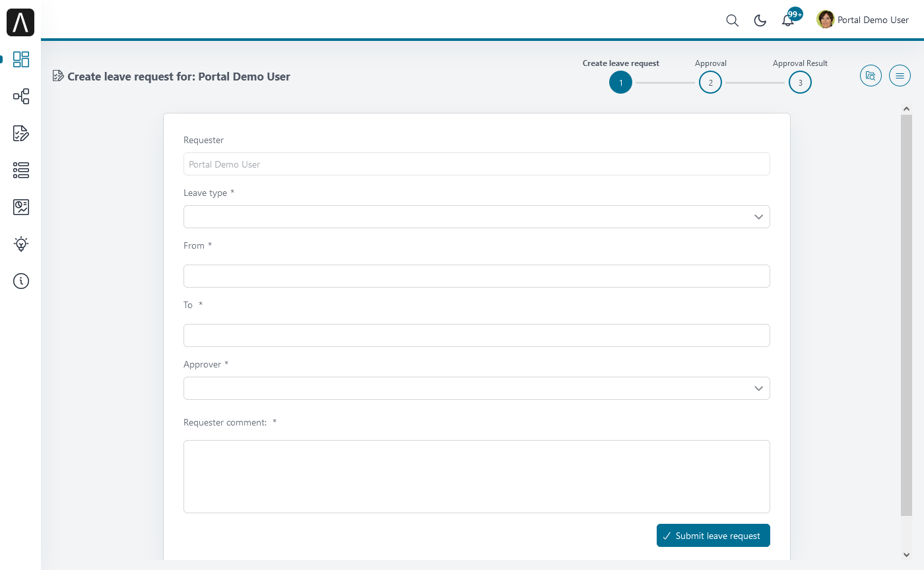Show case details folder-search icon
This screenshot has height=570, width=924.
pyautogui.click(x=871, y=76)
